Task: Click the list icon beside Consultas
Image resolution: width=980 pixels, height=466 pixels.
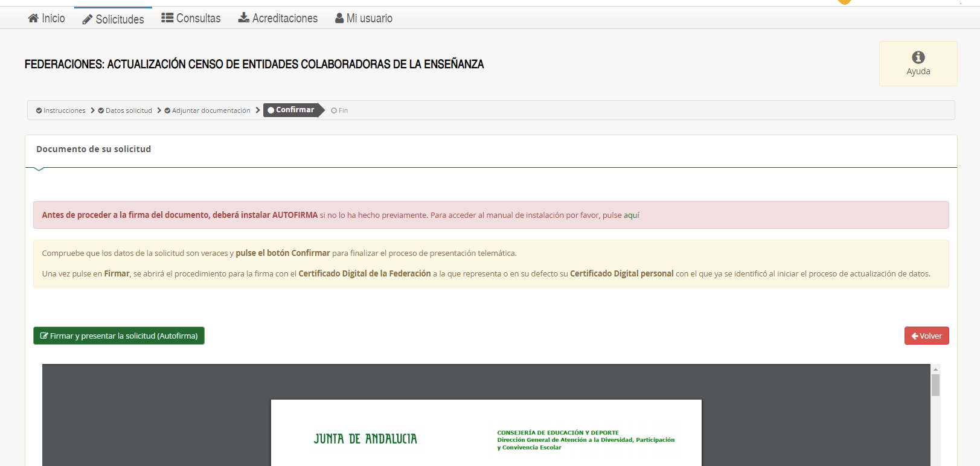Action: [167, 18]
